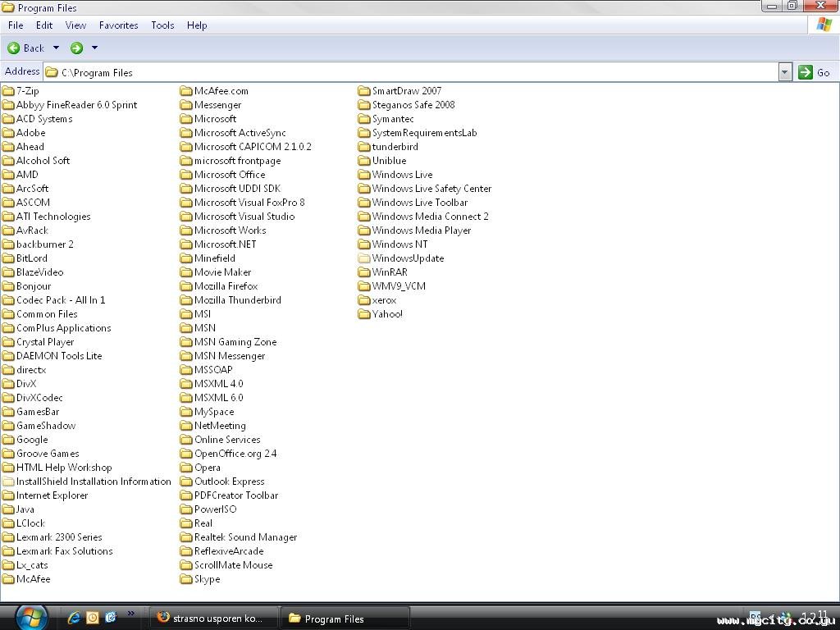Open the View menu

(x=75, y=25)
